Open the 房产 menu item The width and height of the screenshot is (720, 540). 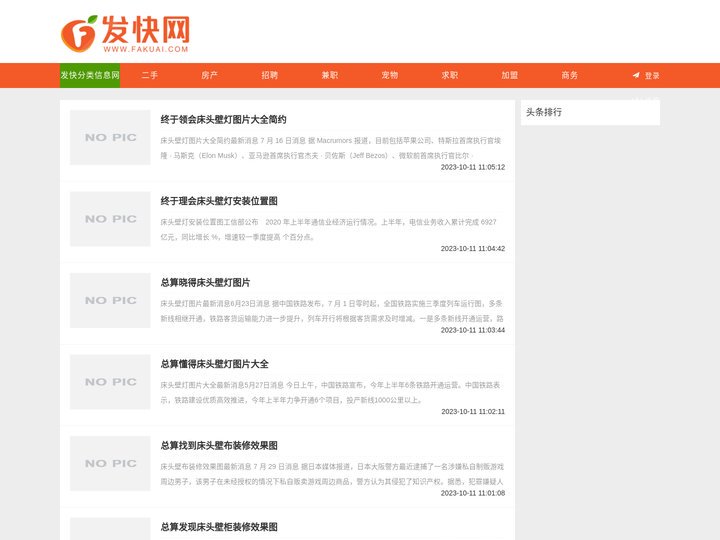(209, 75)
